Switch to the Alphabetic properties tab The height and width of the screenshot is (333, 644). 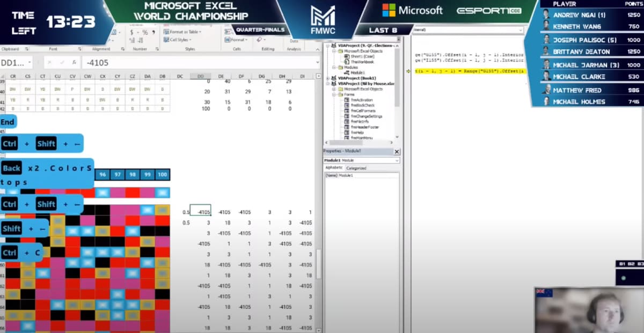coord(334,168)
